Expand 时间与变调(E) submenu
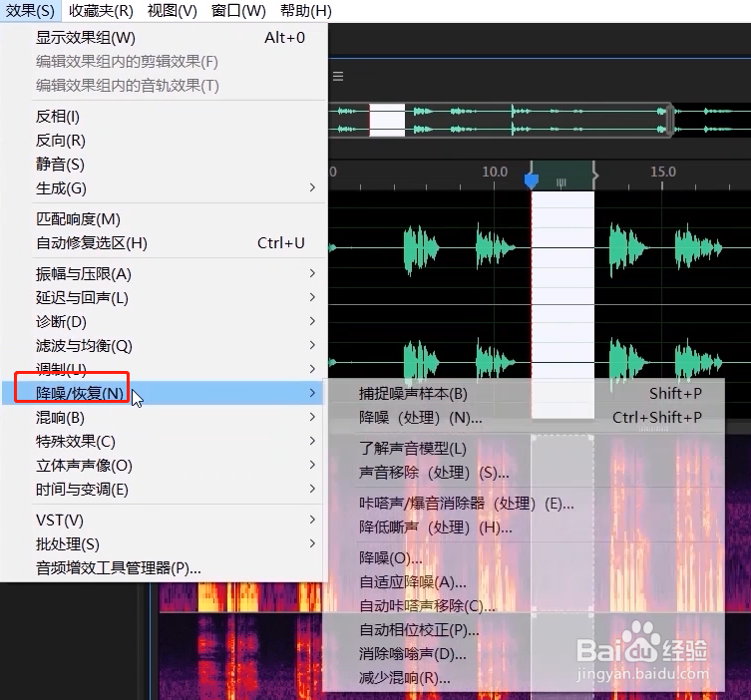The width and height of the screenshot is (751, 700). (164, 490)
